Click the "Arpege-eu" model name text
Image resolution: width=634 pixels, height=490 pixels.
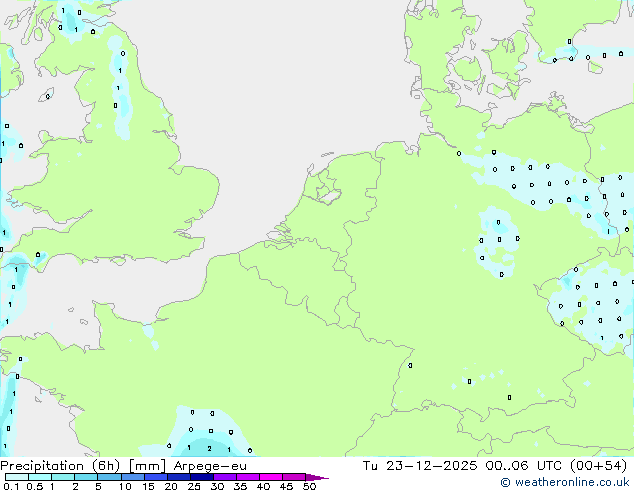point(210,466)
